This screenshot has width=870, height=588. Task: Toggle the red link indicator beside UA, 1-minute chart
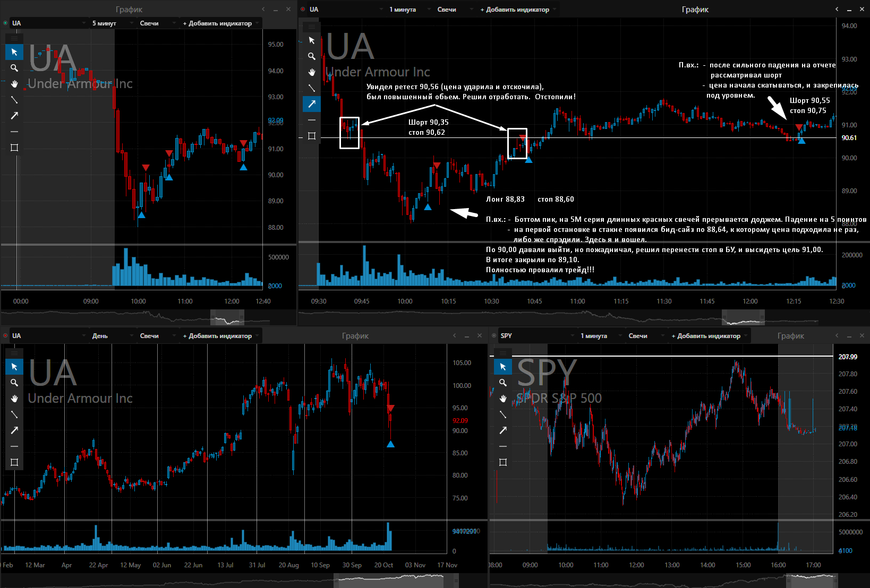pyautogui.click(x=303, y=9)
